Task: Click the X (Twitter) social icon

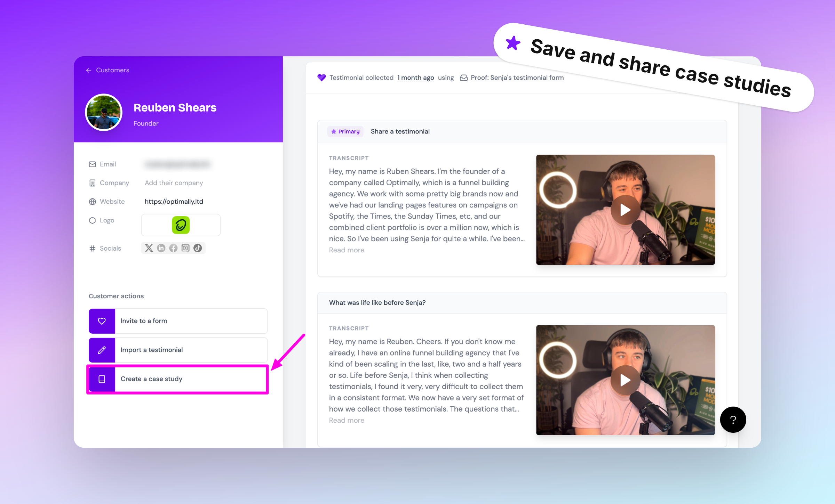Action: (x=149, y=248)
